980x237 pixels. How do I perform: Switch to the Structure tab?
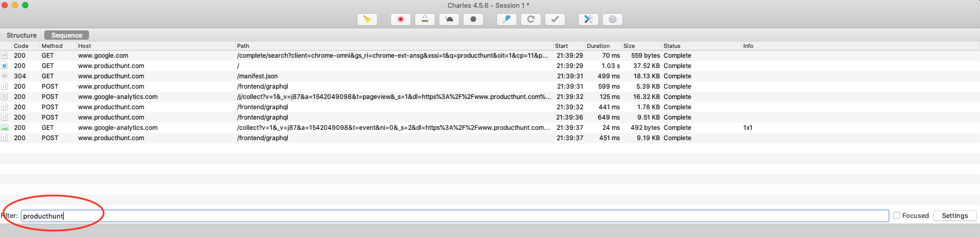point(22,35)
